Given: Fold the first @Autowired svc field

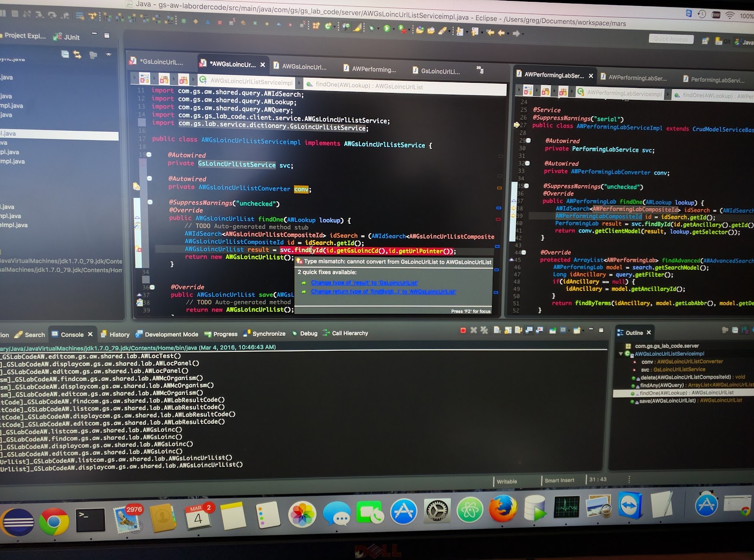Looking at the screenshot, I should tap(149, 155).
